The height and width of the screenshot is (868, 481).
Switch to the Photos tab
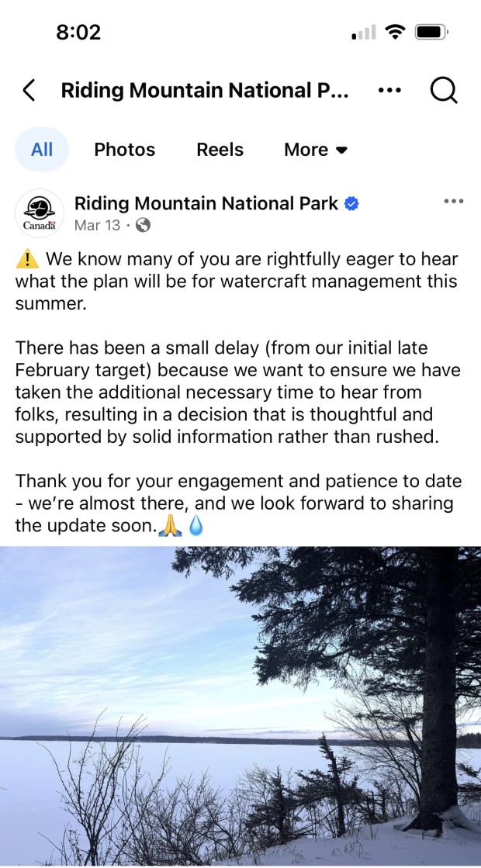coord(124,150)
